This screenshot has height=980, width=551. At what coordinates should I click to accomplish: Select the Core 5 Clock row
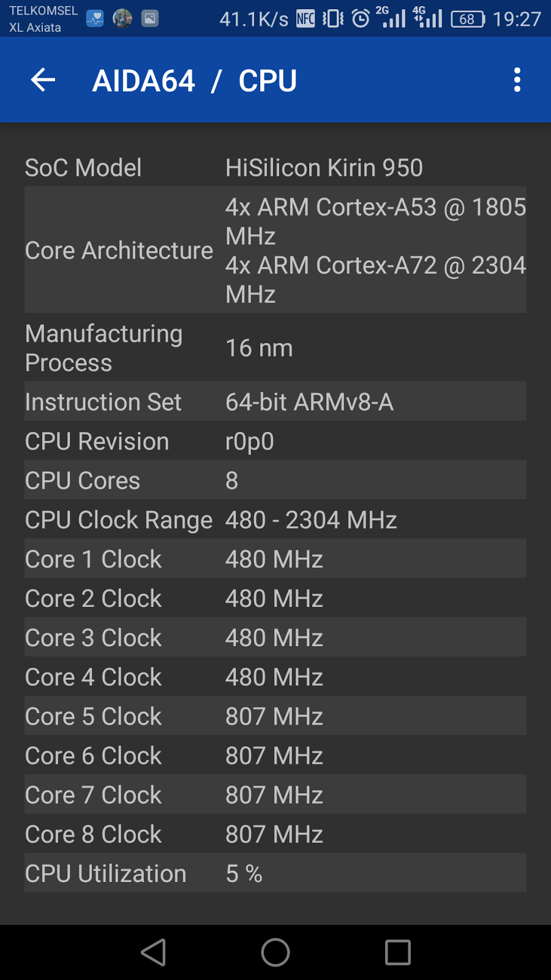coord(275,715)
